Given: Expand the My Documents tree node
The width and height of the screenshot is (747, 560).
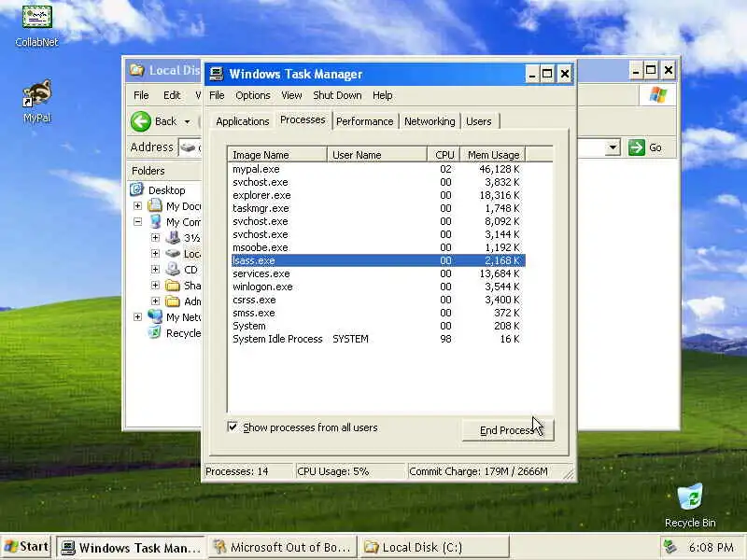Looking at the screenshot, I should 137,205.
